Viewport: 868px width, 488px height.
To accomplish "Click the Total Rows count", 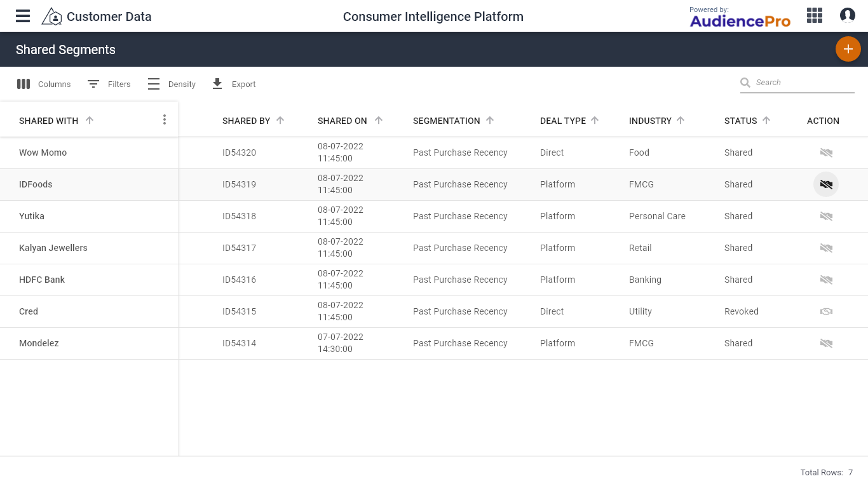I will (826, 473).
